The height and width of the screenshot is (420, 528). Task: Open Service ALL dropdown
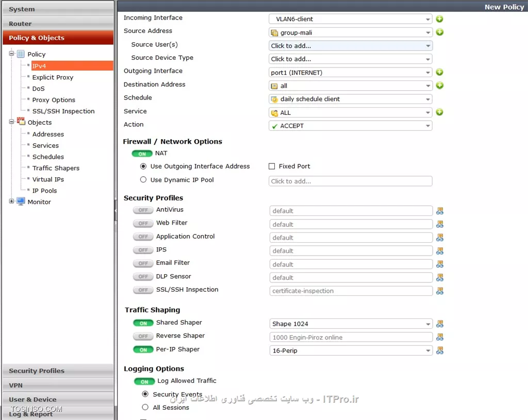(x=351, y=112)
